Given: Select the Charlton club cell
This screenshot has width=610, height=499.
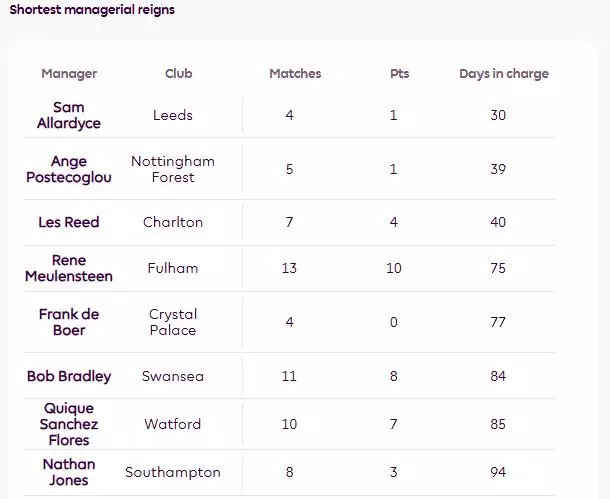Looking at the screenshot, I should point(173,222).
